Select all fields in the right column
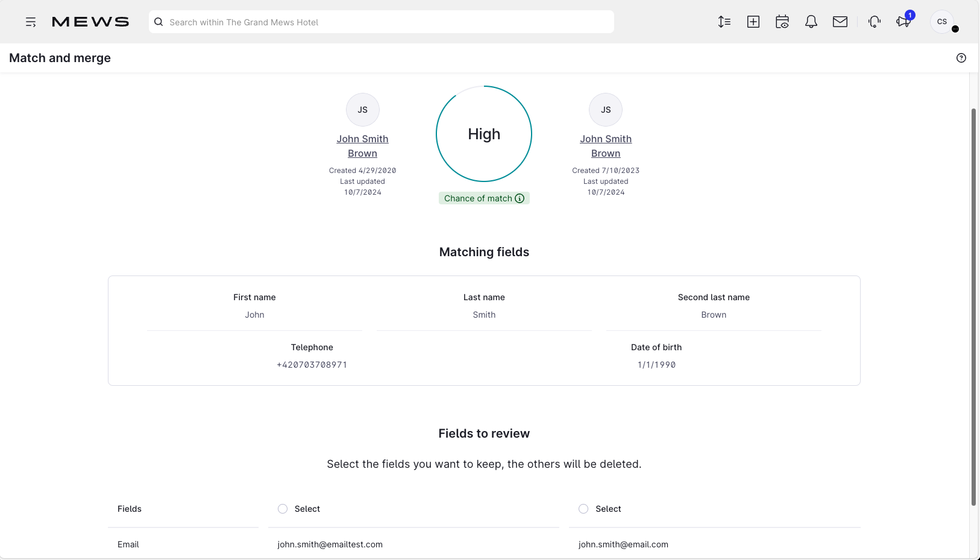The width and height of the screenshot is (980, 560). click(x=583, y=509)
